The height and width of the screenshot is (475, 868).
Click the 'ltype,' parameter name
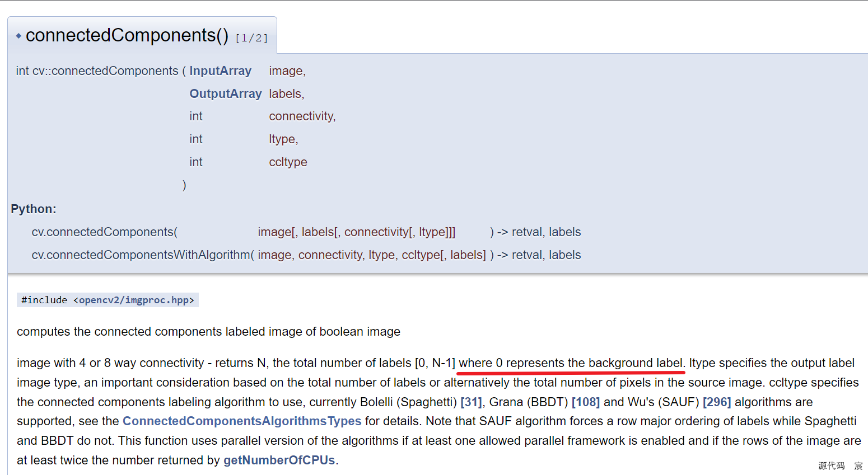click(x=283, y=139)
